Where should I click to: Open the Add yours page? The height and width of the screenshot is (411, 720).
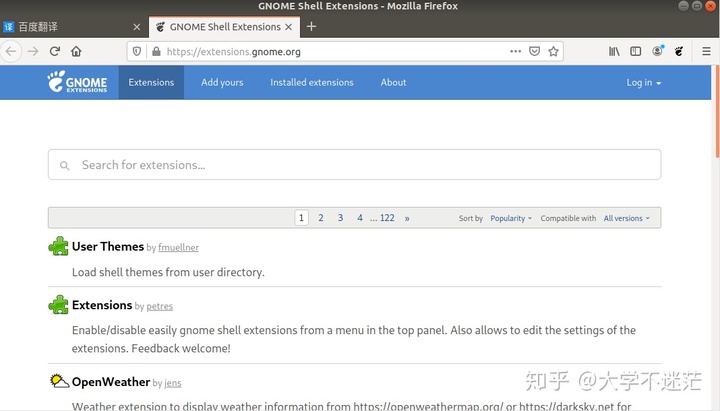click(x=222, y=82)
